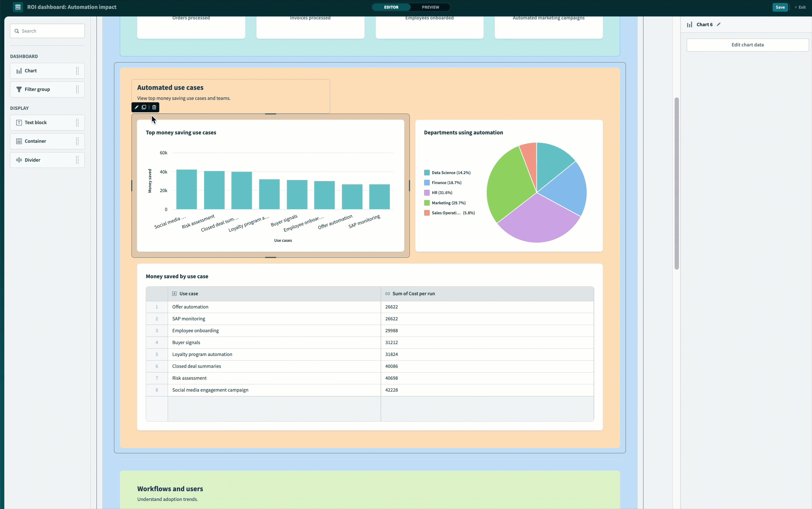Switch to EDITOR mode

point(391,7)
